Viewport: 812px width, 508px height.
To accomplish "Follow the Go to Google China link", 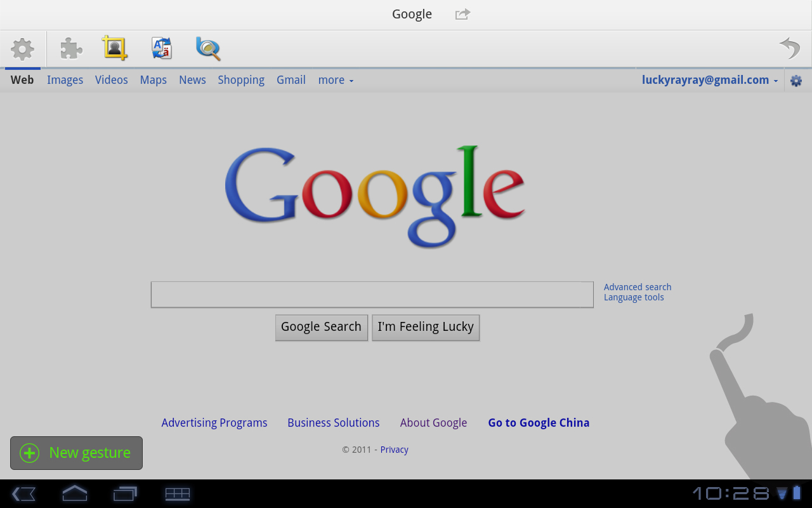I will pos(539,423).
